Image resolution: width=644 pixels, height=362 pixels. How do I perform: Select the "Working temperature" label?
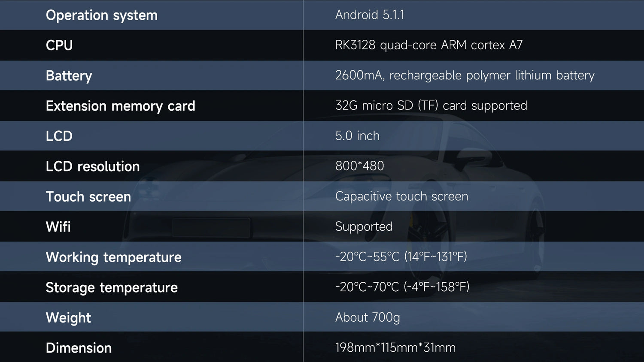[113, 257]
